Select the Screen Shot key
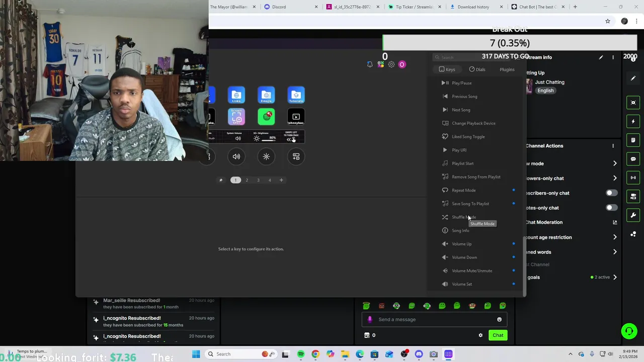 click(236, 117)
